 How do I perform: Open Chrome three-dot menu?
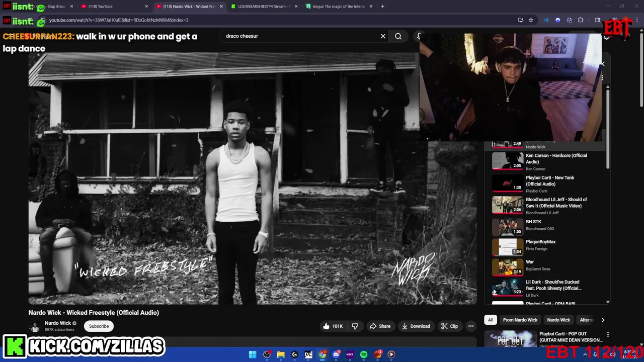(x=637, y=20)
